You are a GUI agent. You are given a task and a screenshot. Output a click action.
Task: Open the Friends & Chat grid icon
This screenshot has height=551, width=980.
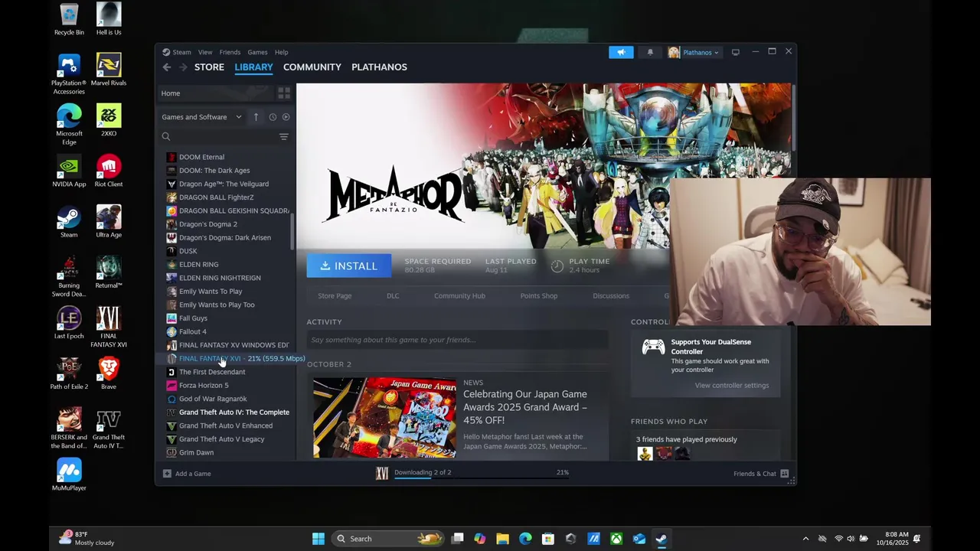784,474
